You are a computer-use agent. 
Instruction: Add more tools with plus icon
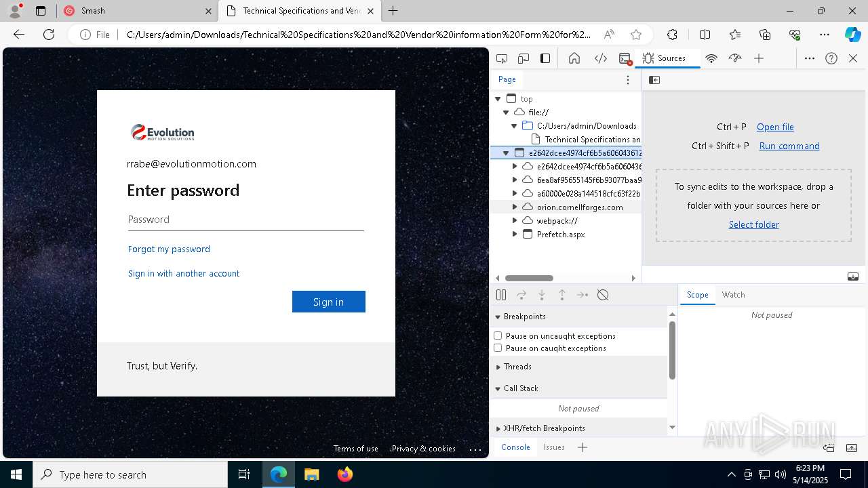click(759, 58)
